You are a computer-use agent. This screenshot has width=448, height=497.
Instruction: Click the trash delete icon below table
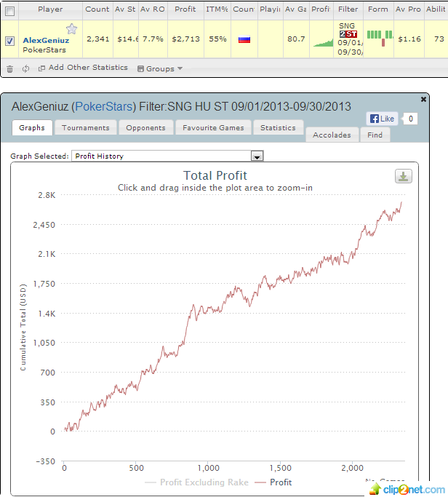10,69
